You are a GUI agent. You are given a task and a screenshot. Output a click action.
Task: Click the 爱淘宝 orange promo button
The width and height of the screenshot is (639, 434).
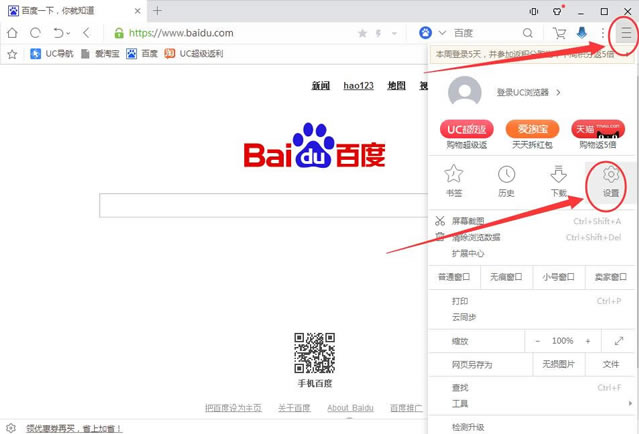[532, 130]
